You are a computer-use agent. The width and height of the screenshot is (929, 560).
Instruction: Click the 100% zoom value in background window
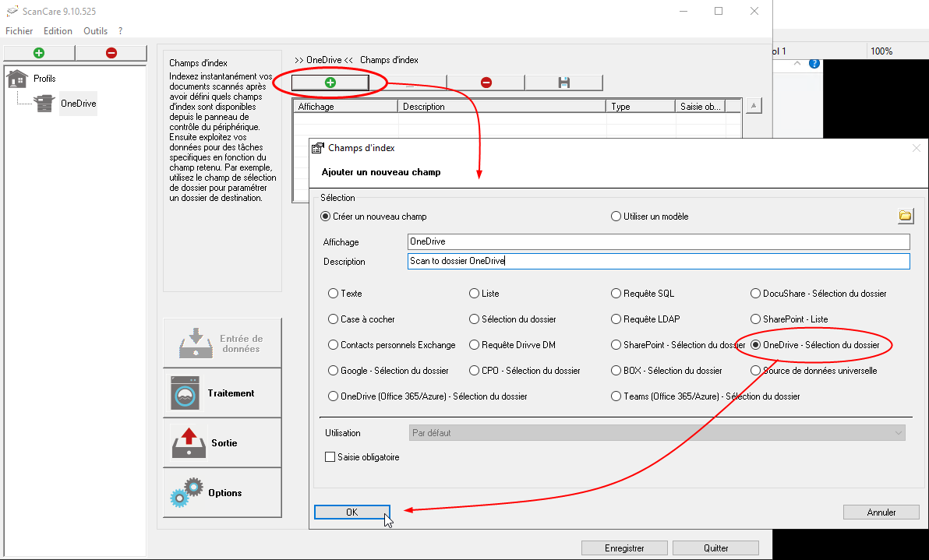coord(881,51)
